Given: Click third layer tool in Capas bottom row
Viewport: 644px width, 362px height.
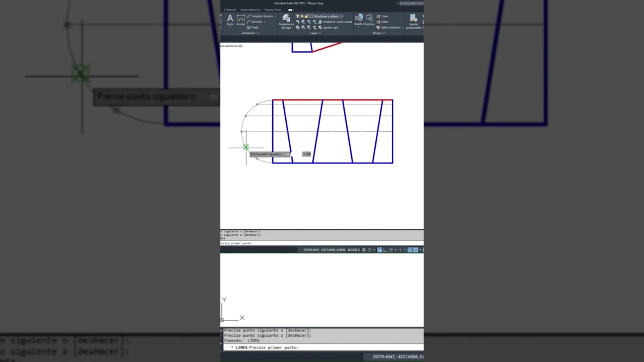Looking at the screenshot, I should tap(309, 27).
